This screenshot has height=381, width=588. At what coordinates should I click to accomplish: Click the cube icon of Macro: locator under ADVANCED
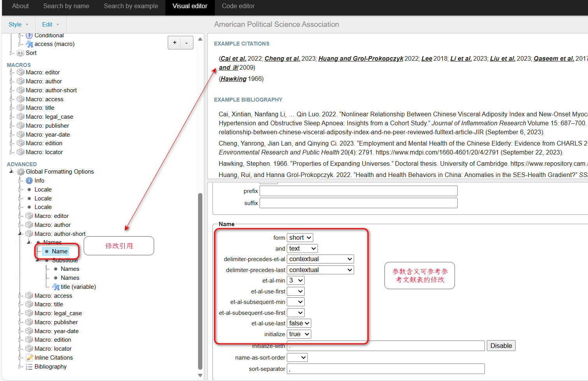[x=29, y=349]
